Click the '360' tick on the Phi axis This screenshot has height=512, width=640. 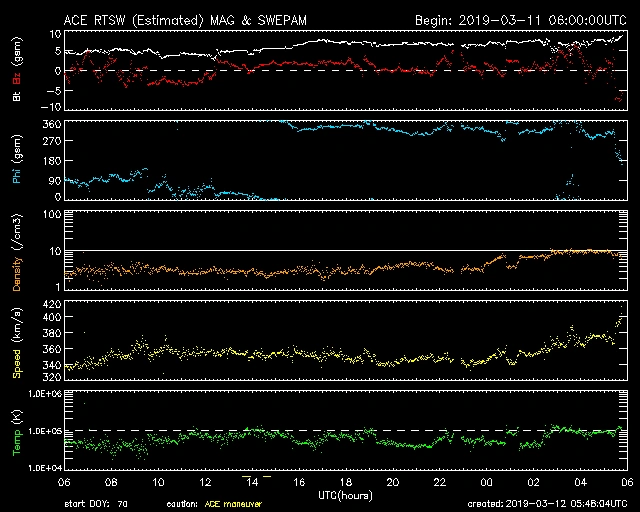point(52,124)
